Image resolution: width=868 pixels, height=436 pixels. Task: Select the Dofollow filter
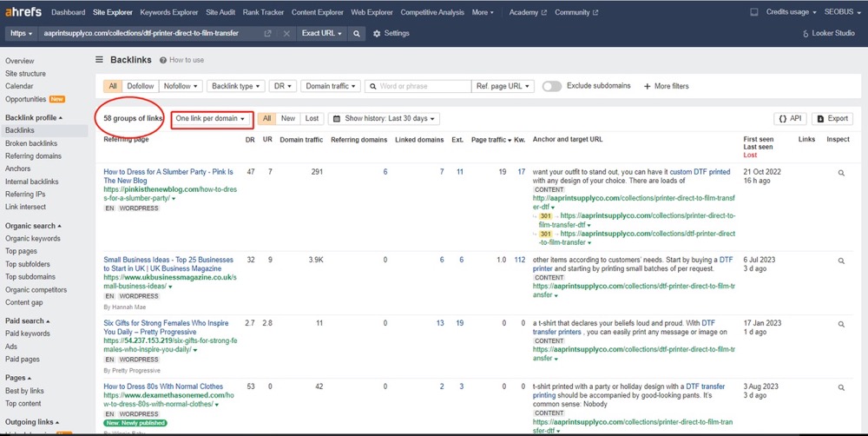pyautogui.click(x=140, y=86)
